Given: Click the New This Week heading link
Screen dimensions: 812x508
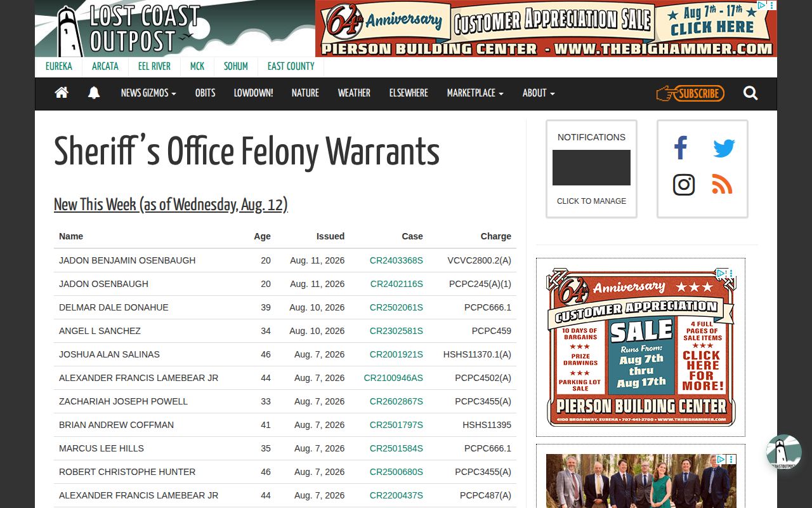Looking at the screenshot, I should 171,204.
